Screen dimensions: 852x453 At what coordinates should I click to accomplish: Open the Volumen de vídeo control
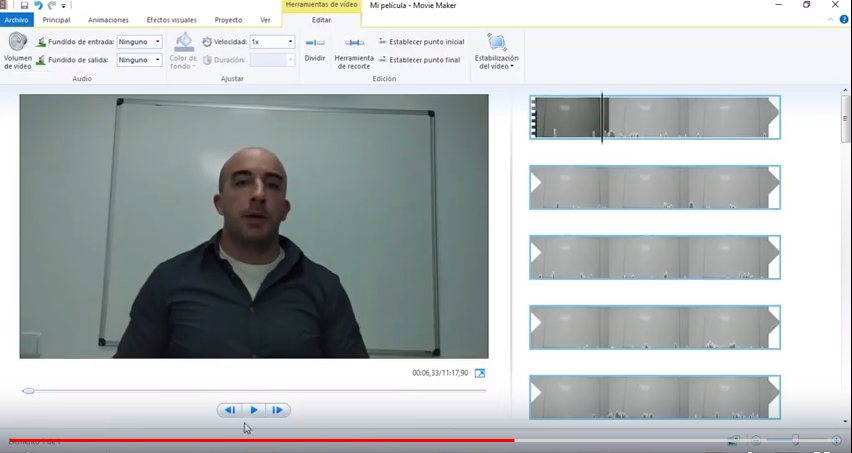coord(17,50)
